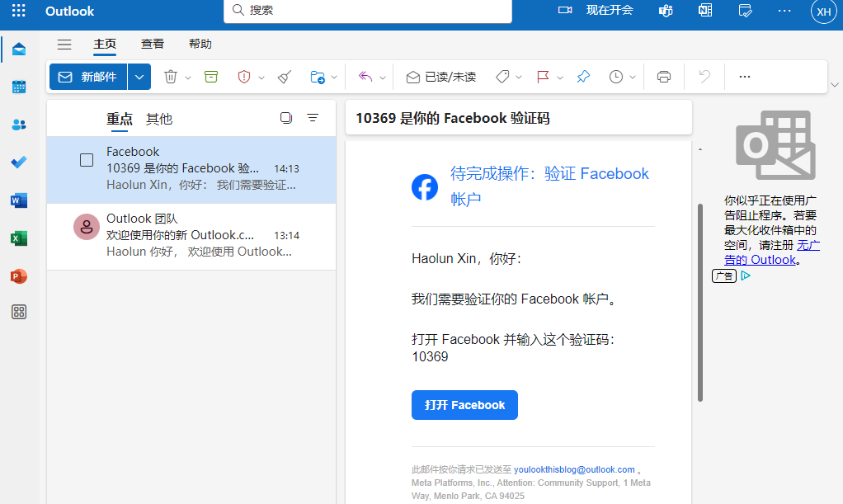
Task: Report message with shield icon
Action: coord(244,77)
